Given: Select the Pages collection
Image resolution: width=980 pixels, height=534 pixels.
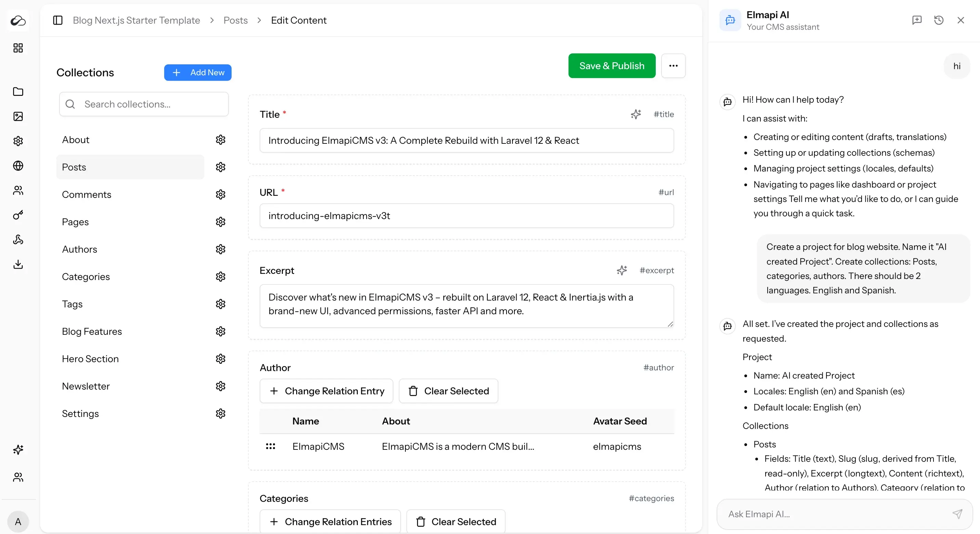Looking at the screenshot, I should pos(130,222).
